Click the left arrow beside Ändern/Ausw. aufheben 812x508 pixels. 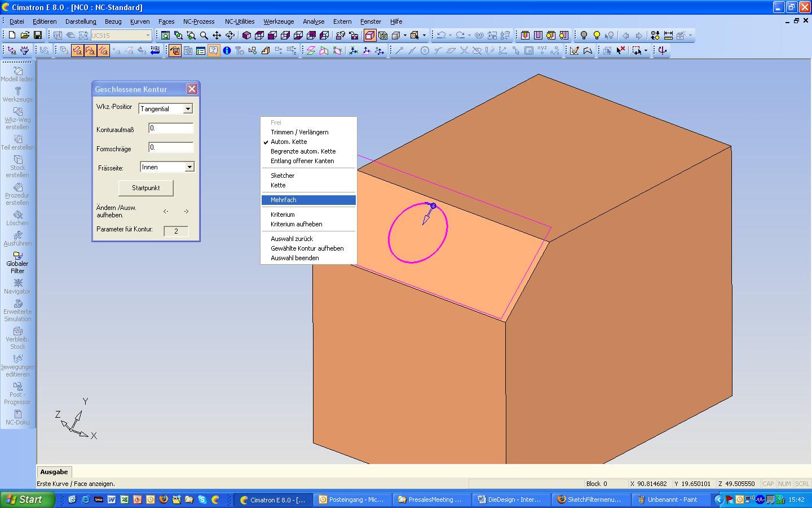(x=166, y=212)
